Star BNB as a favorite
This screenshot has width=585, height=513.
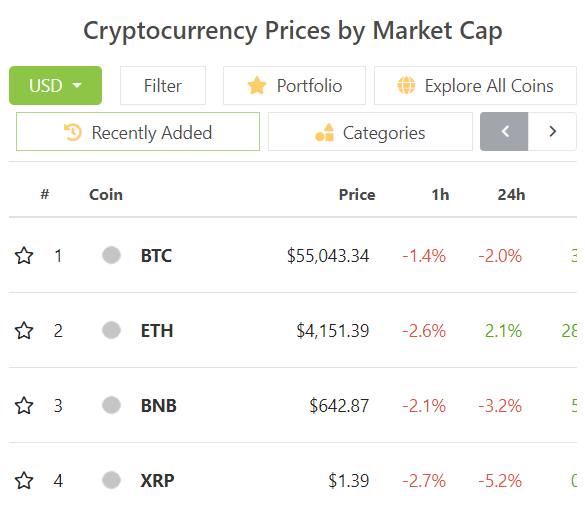(x=24, y=406)
